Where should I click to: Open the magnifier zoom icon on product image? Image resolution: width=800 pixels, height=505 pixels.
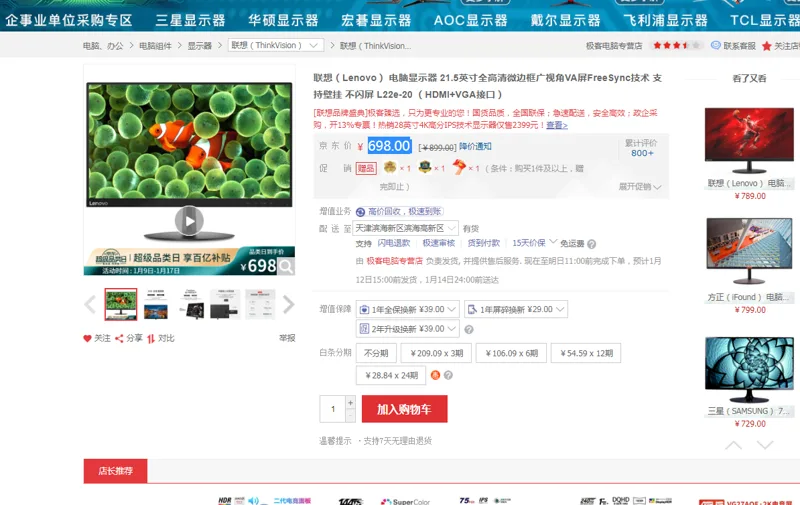tap(286, 266)
